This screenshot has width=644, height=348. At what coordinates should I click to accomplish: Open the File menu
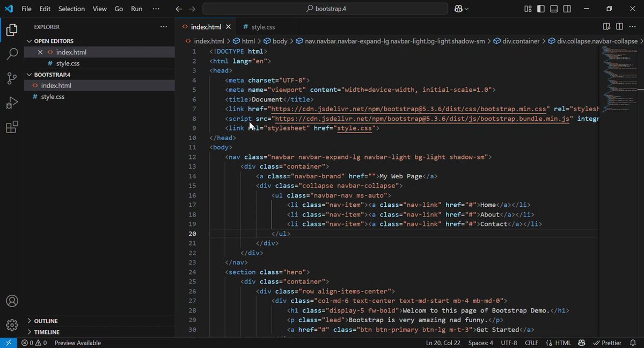click(26, 9)
